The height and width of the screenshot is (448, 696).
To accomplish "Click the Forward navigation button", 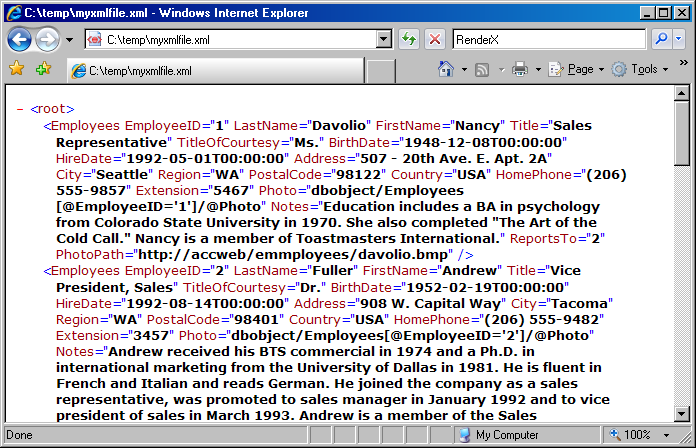I will [x=47, y=39].
